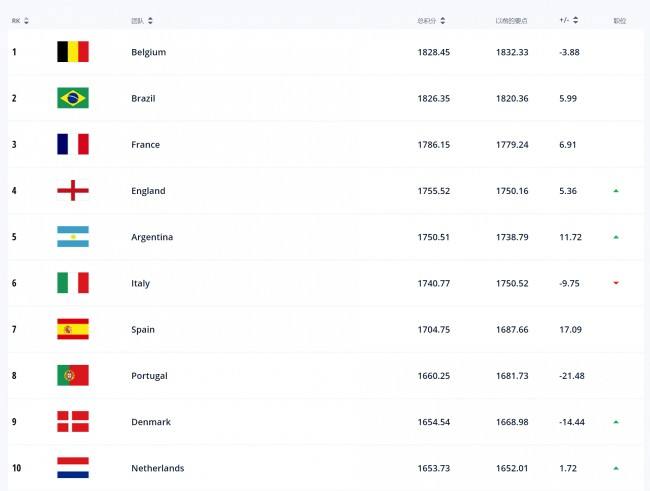650x491 pixels.
Task: Click the England flag icon
Action: pos(73,190)
